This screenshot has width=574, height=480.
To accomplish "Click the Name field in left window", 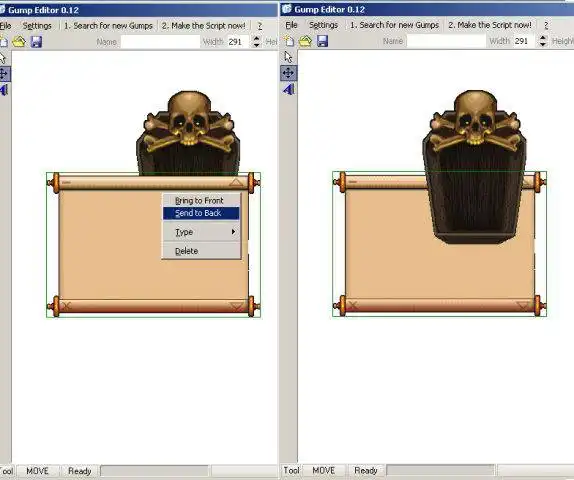I will click(x=160, y=42).
